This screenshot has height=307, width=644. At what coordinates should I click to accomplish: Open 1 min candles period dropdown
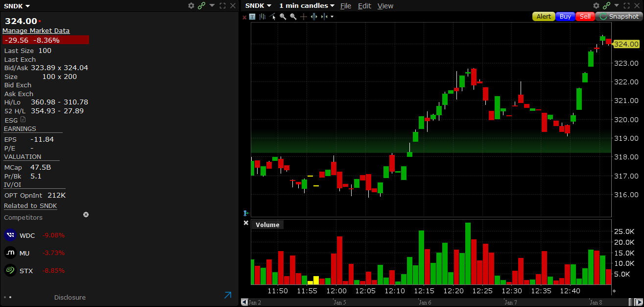pos(307,6)
